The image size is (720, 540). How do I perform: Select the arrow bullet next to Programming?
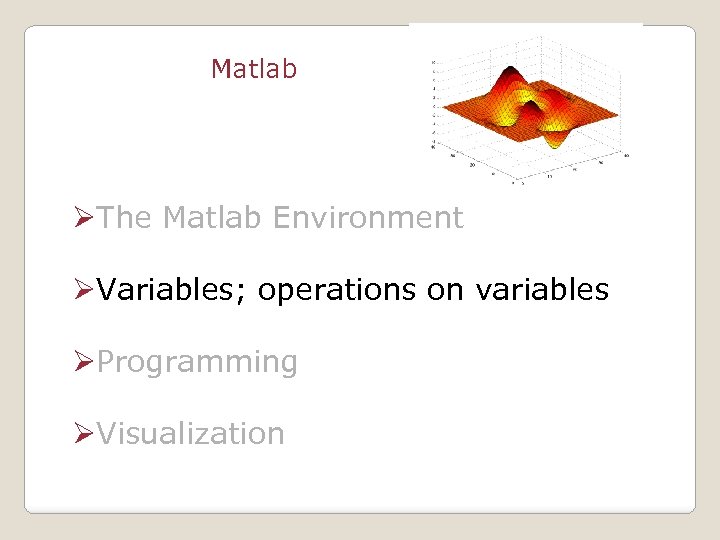pyautogui.click(x=84, y=362)
